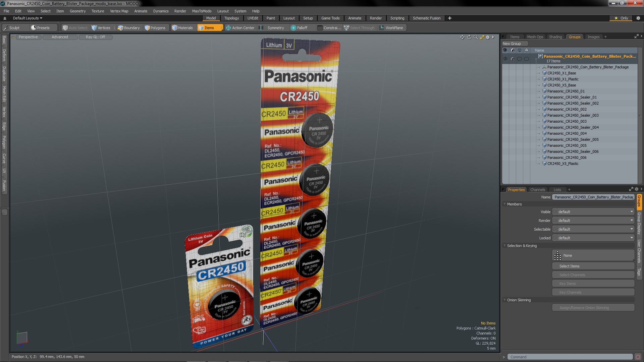Toggle the first checkbox on the group row
Screen dimensions: 644x362
(519, 59)
